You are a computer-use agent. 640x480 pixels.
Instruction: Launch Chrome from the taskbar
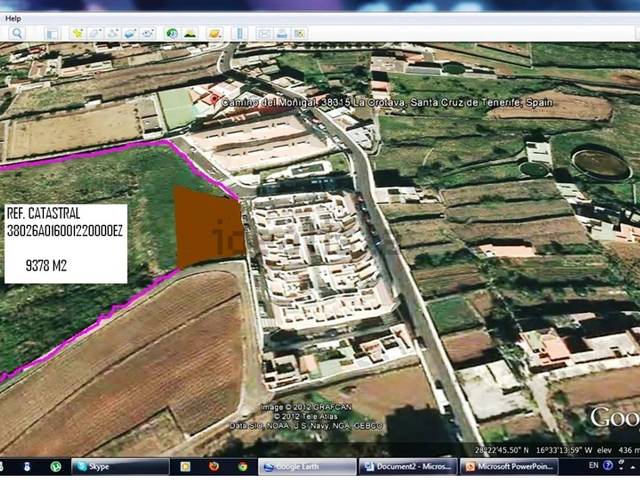pyautogui.click(x=242, y=466)
